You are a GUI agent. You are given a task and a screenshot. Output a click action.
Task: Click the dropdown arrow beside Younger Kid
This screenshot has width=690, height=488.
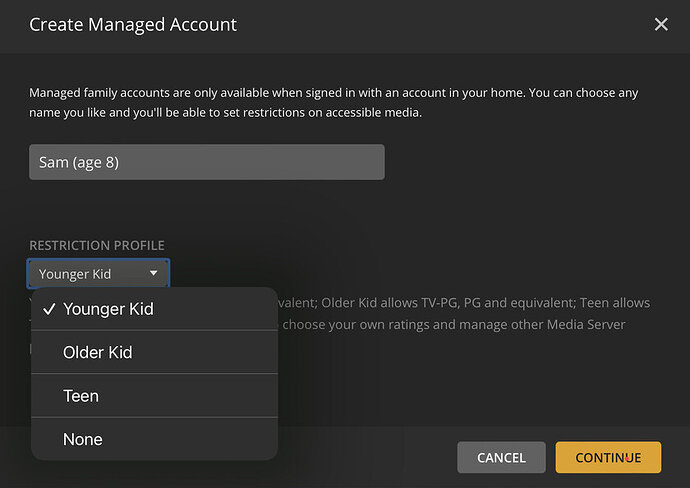click(x=153, y=273)
